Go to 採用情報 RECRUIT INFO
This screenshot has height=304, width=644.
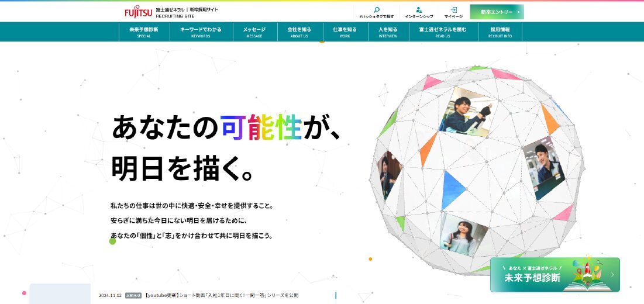click(500, 32)
